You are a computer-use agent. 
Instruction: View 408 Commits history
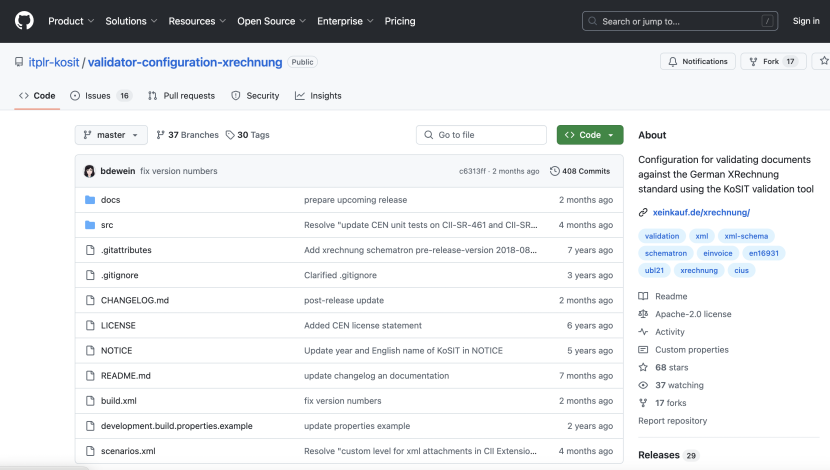point(580,171)
